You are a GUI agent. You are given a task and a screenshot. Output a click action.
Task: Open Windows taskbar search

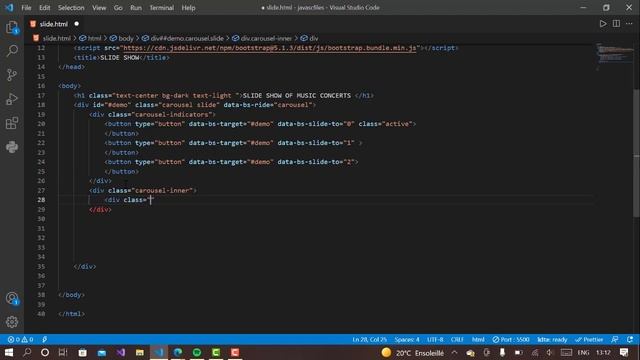[27, 353]
